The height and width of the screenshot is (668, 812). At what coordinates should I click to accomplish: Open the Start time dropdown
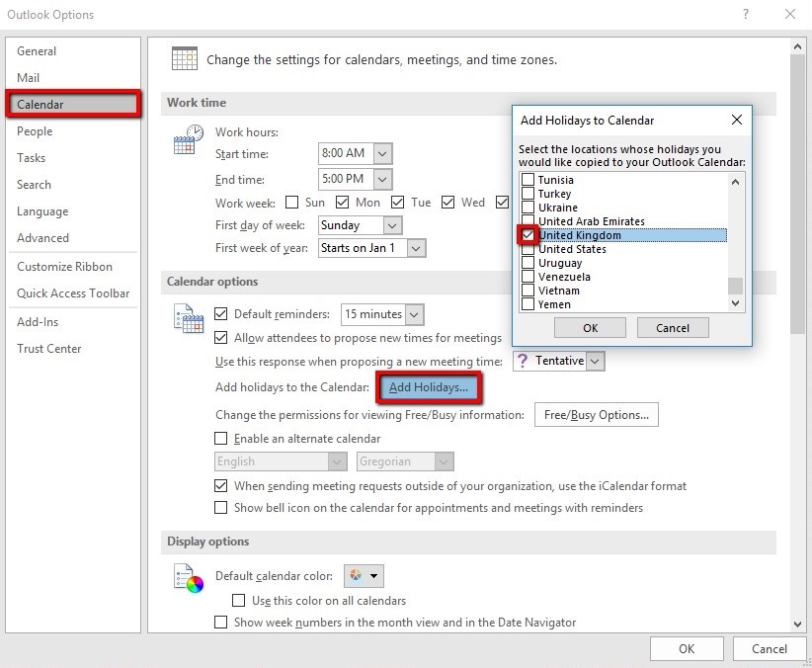[383, 153]
